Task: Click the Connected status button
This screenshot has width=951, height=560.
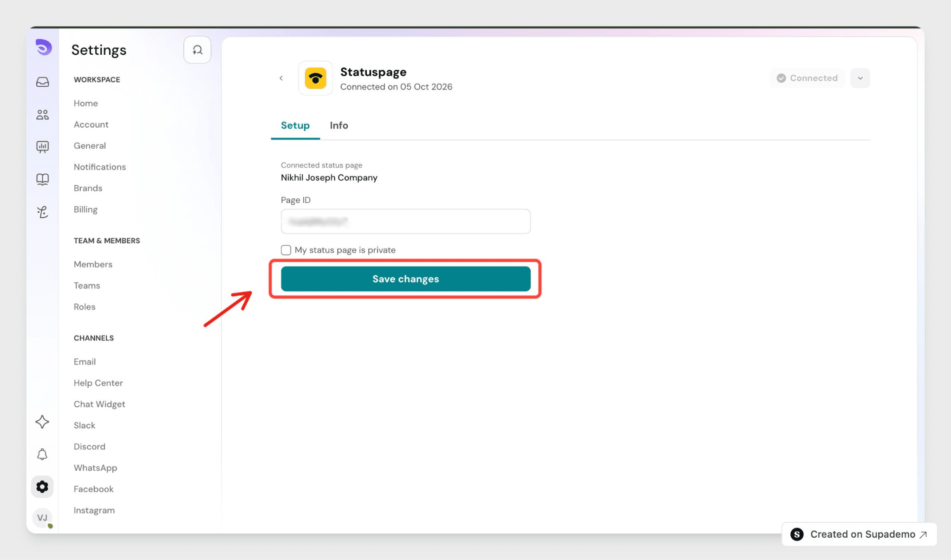Action: (x=808, y=78)
